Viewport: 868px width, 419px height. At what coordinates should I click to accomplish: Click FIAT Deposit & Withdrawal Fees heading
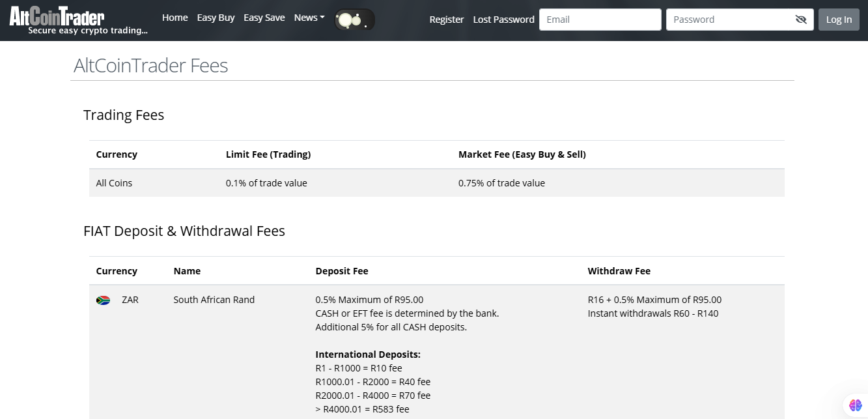click(x=184, y=231)
